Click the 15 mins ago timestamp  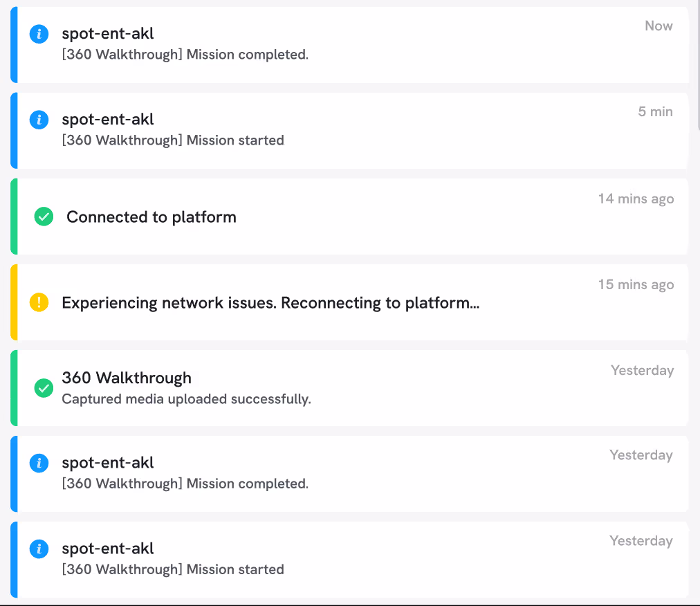pos(636,284)
